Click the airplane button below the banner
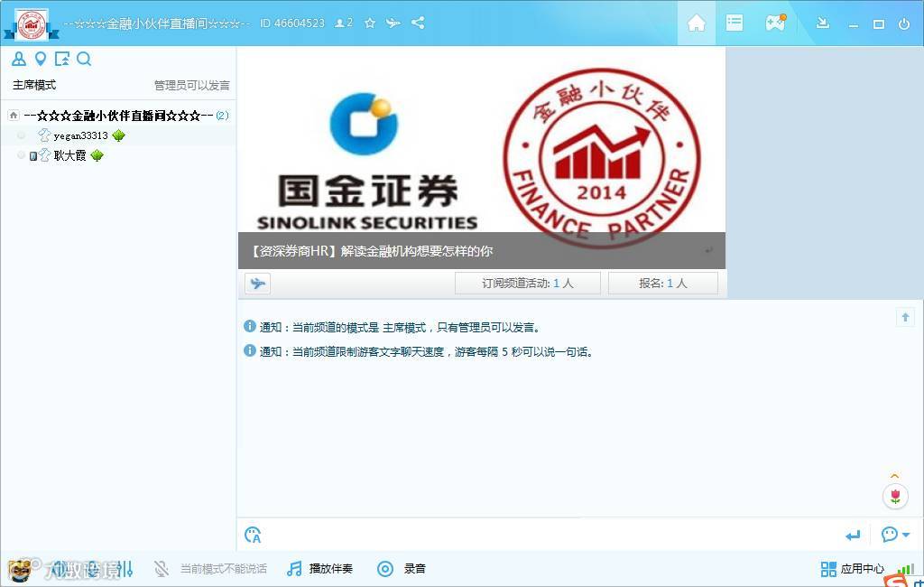This screenshot has height=587, width=924. point(257,284)
